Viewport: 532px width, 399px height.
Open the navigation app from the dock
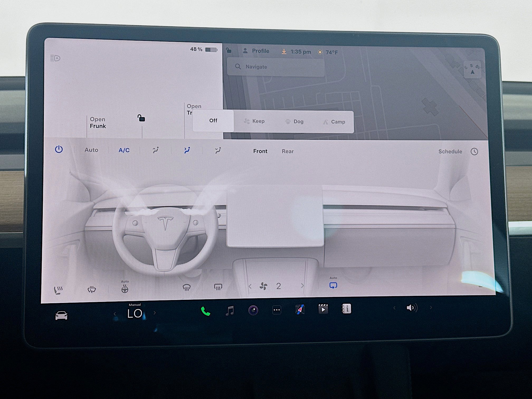(x=300, y=310)
